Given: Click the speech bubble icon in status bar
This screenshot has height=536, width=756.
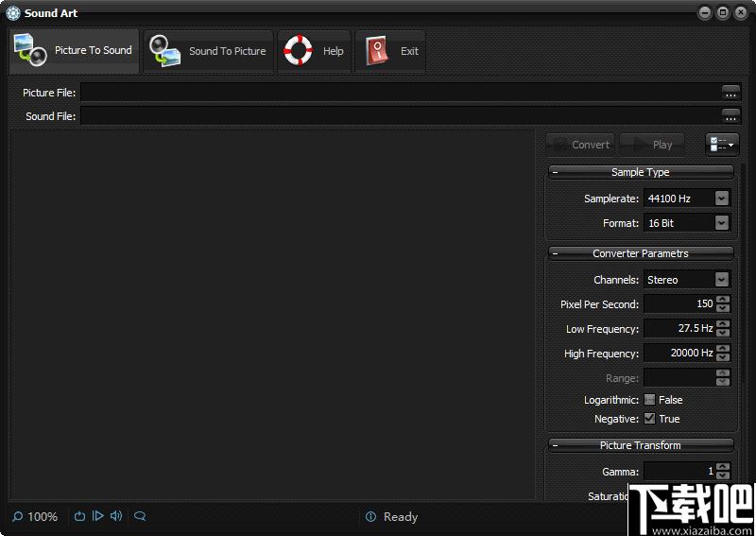Looking at the screenshot, I should pyautogui.click(x=140, y=516).
